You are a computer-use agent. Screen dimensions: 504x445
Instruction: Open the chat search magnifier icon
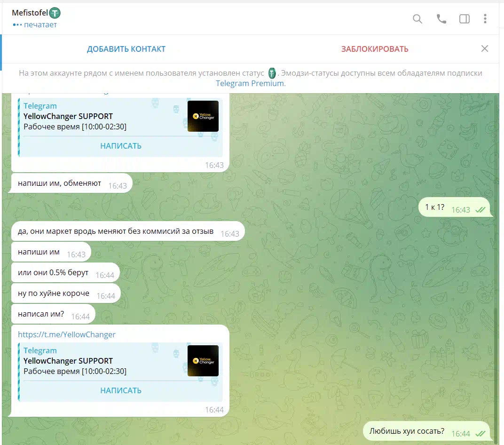(417, 19)
